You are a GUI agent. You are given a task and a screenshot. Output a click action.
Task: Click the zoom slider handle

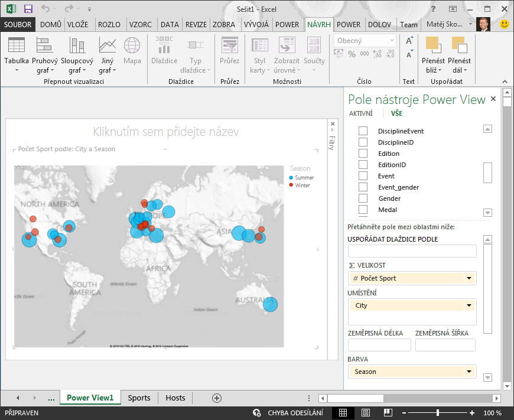click(x=438, y=413)
